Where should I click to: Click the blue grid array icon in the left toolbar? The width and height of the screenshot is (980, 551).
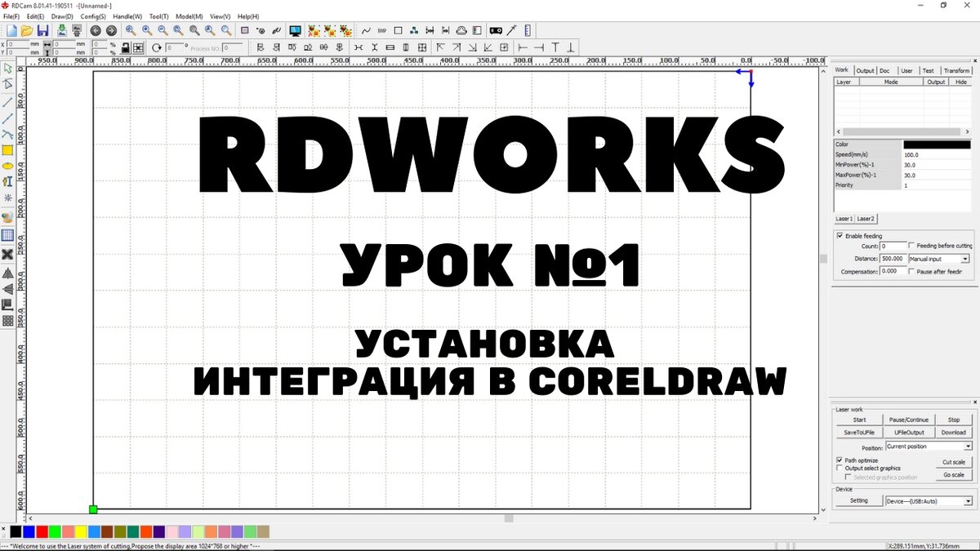point(8,236)
